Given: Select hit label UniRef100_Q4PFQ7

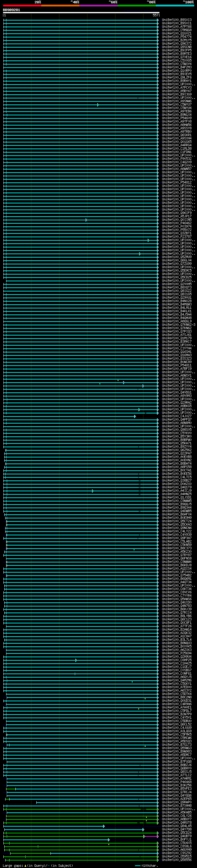Looking at the screenshot, I should pos(176,419).
